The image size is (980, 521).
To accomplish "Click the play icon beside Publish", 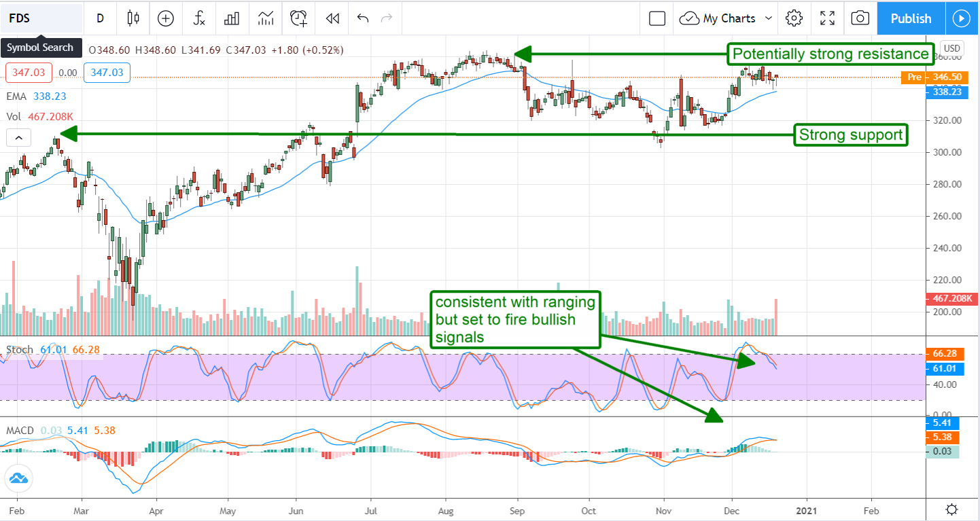I will click(961, 18).
